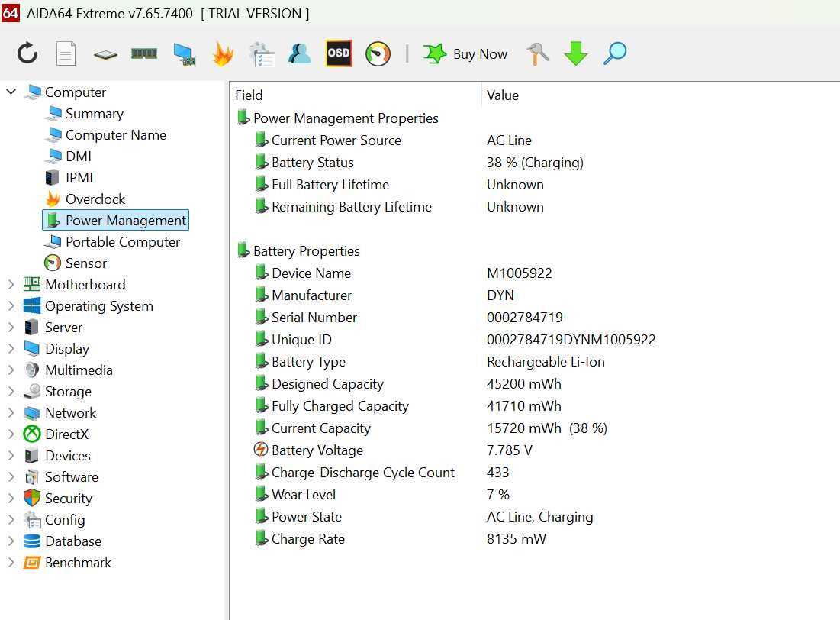The image size is (840, 620).
Task: Expand the DirectX node
Action: click(11, 434)
